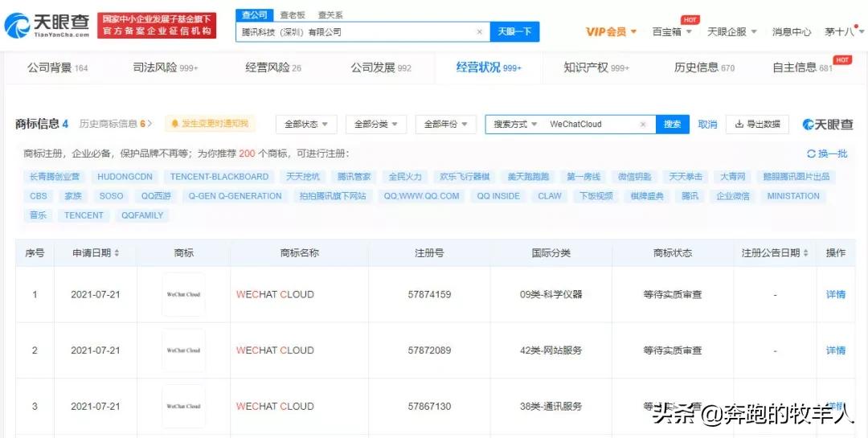Select the 微信钥匙 trademark tag
The height and width of the screenshot is (438, 868).
pos(635,177)
